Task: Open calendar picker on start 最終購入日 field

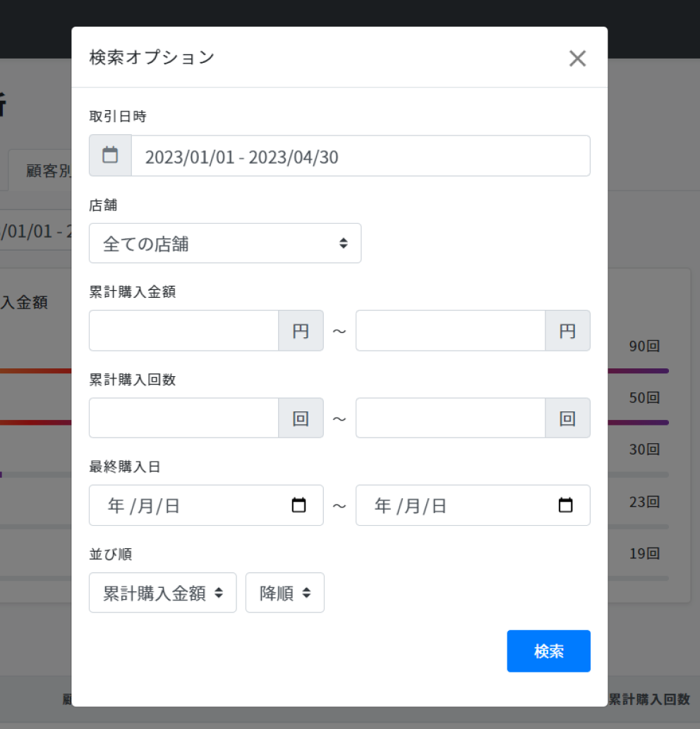Action: 298,505
